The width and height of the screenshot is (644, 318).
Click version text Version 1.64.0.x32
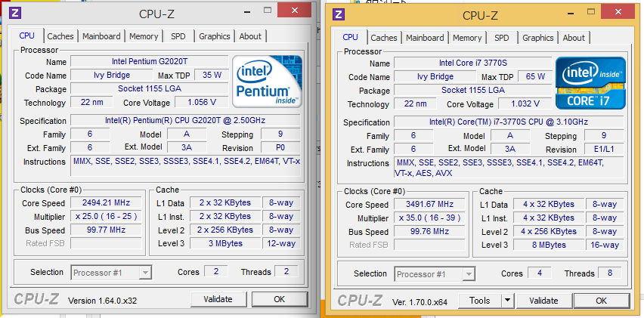(x=102, y=301)
